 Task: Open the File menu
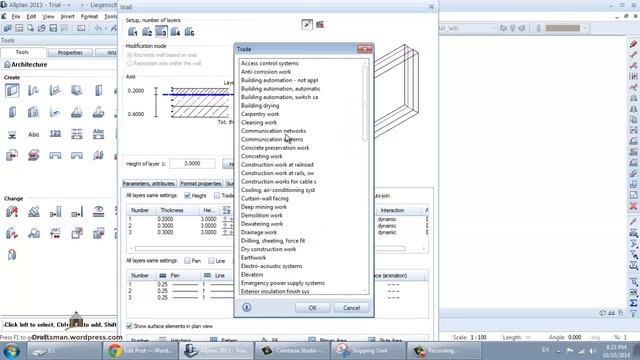[16, 17]
